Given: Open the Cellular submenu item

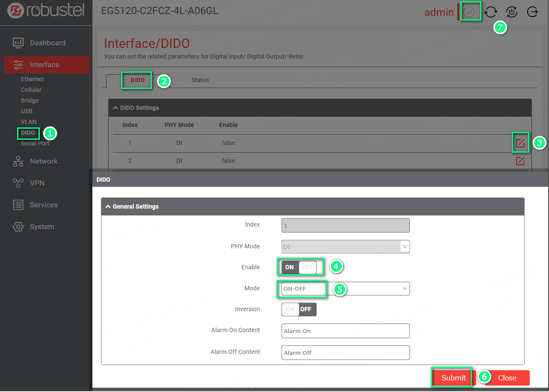Looking at the screenshot, I should coord(31,90).
